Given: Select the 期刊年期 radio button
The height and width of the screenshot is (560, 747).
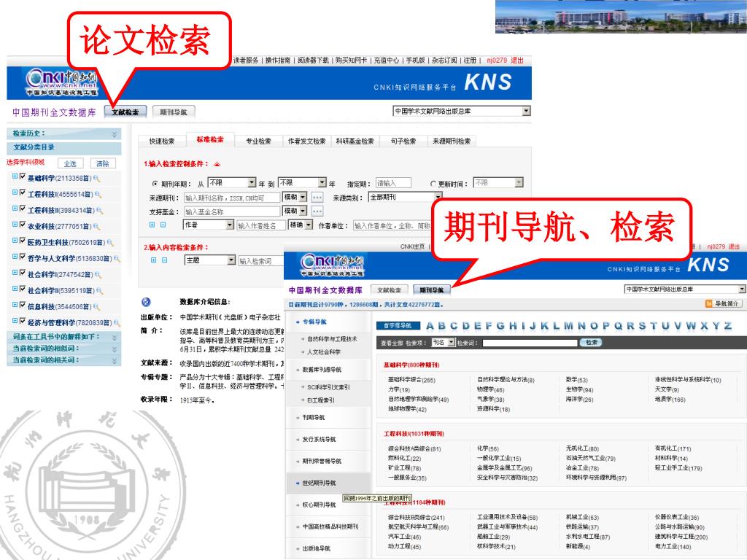Looking at the screenshot, I should click(x=155, y=184).
